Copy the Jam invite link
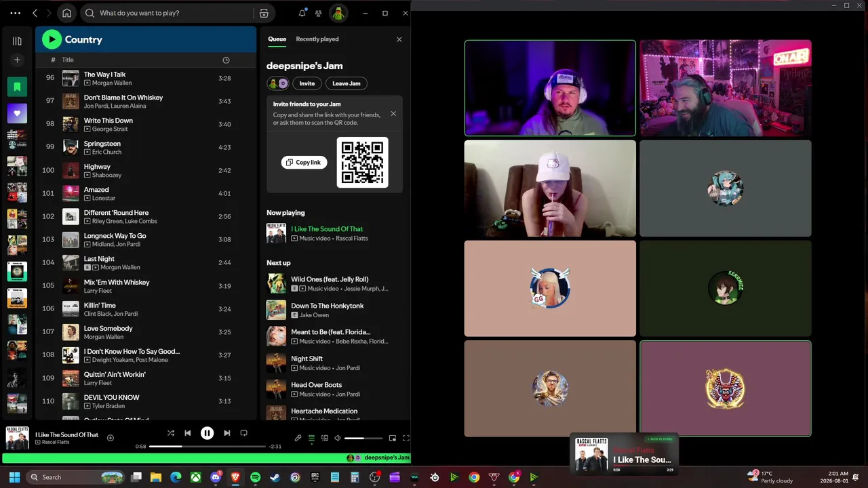 (x=304, y=162)
